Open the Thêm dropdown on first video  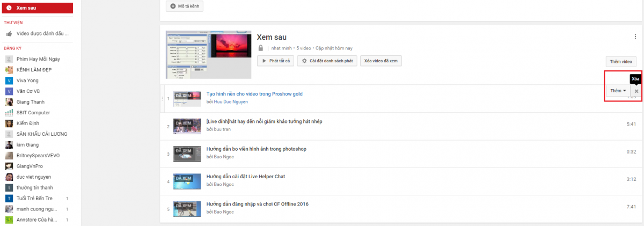618,91
